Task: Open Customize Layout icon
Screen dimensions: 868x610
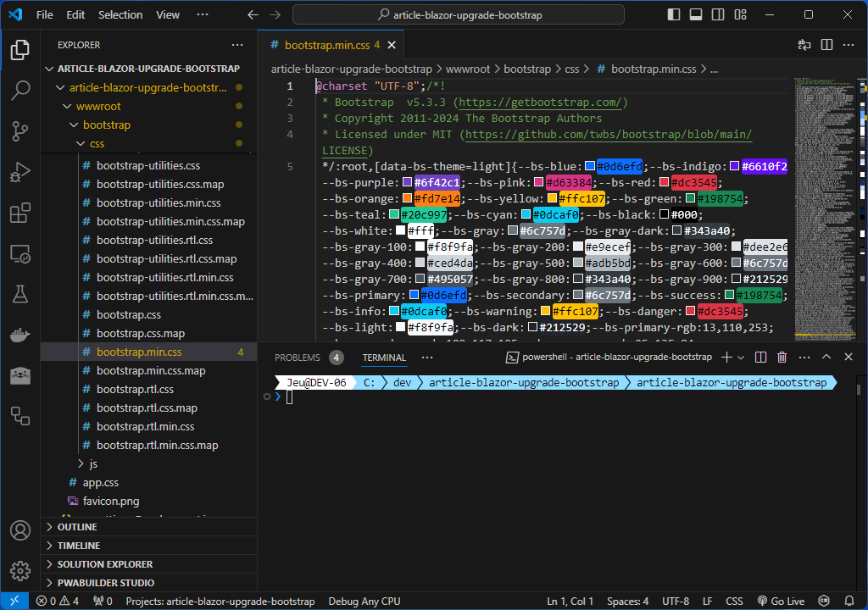Action: [x=740, y=14]
